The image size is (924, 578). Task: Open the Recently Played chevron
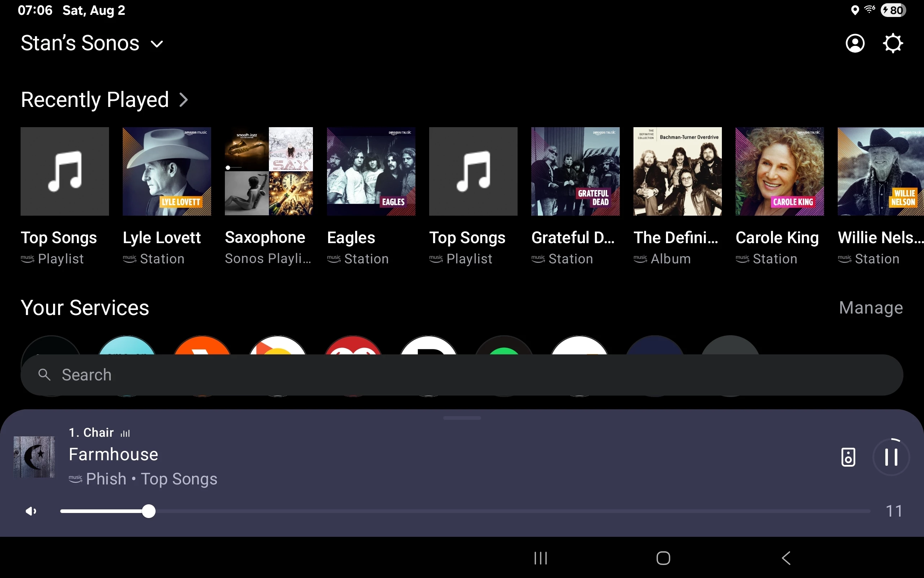coord(184,100)
